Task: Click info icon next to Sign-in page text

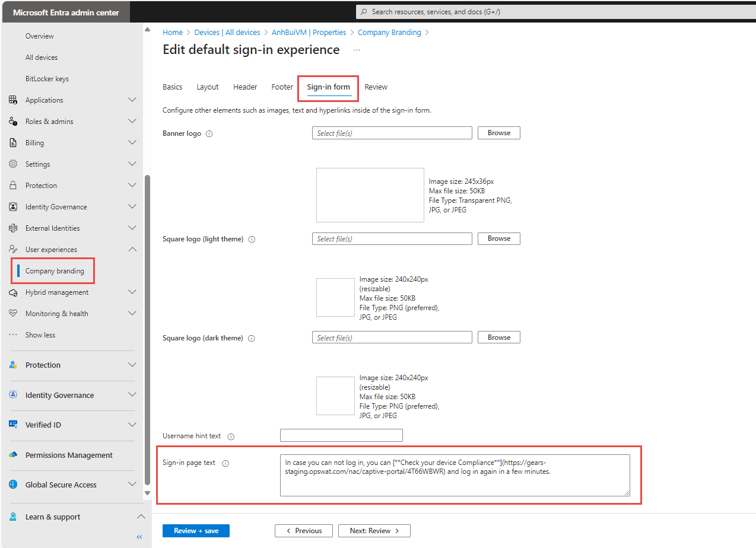Action: (x=225, y=464)
